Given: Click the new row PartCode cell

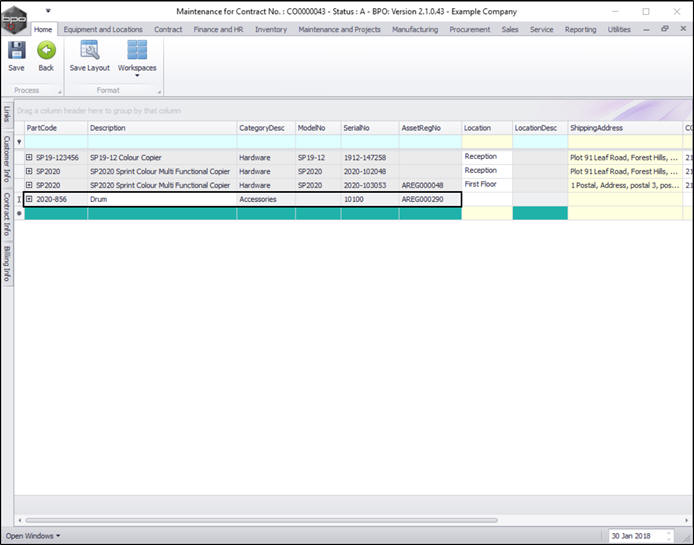Looking at the screenshot, I should 56,213.
